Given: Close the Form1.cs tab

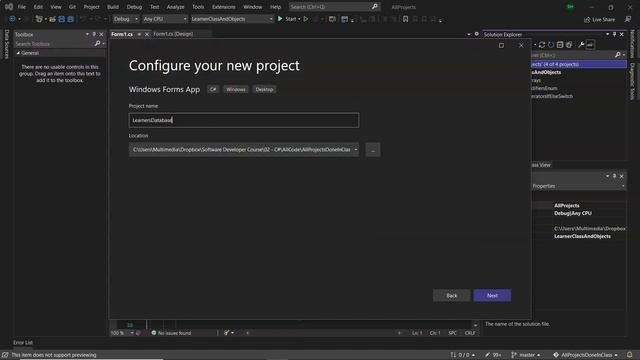Looking at the screenshot, I should 147,34.
